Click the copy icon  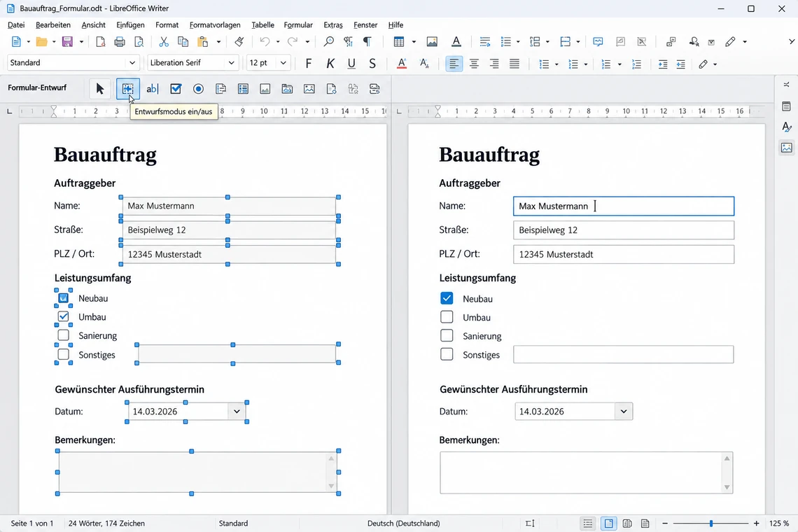183,42
